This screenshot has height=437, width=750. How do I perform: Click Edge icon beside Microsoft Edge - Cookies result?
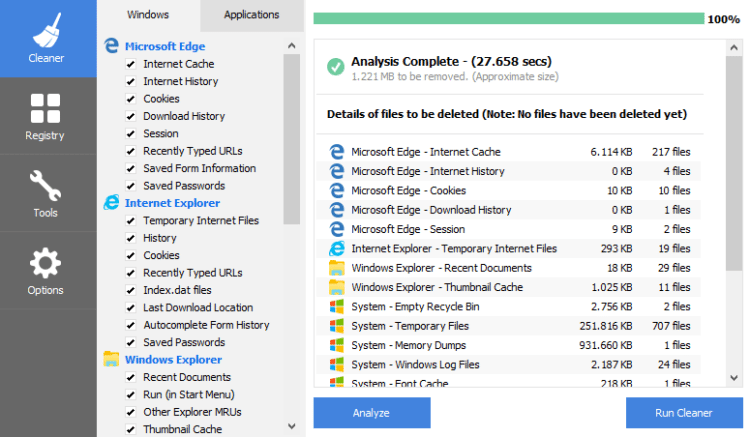(x=337, y=190)
